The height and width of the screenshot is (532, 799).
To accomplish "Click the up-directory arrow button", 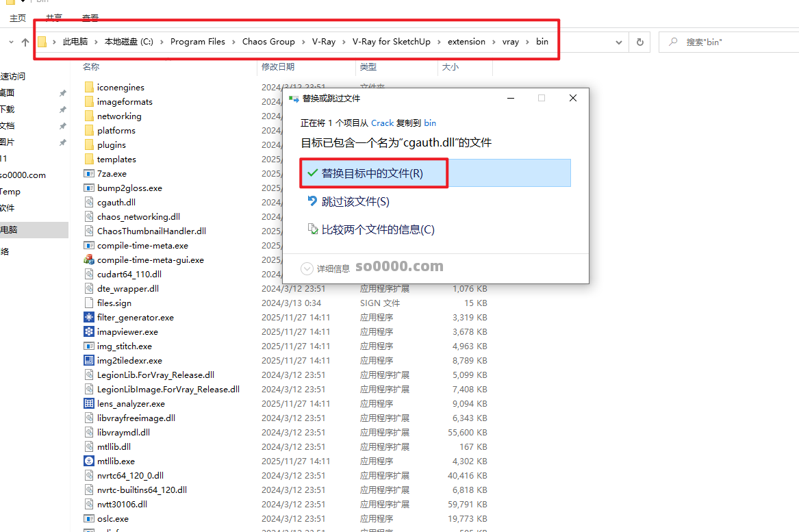I will click(x=25, y=42).
